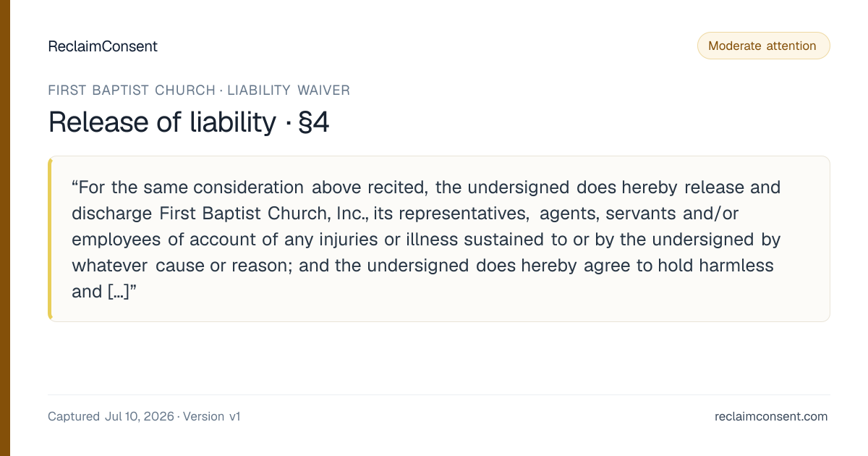The height and width of the screenshot is (456, 868).
Task: Click the §4 section marker in heading
Action: pos(313,122)
